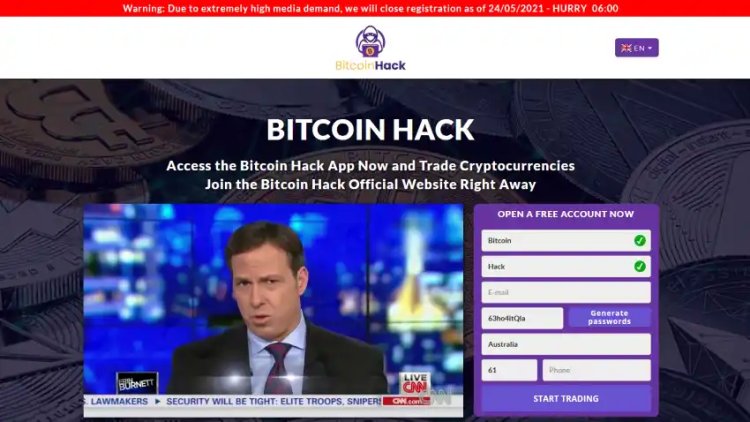750x422 pixels.
Task: Open the EN language dropdown arrow
Action: click(x=650, y=48)
